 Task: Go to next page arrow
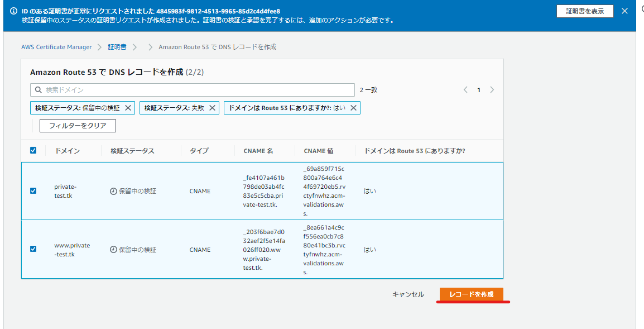492,90
